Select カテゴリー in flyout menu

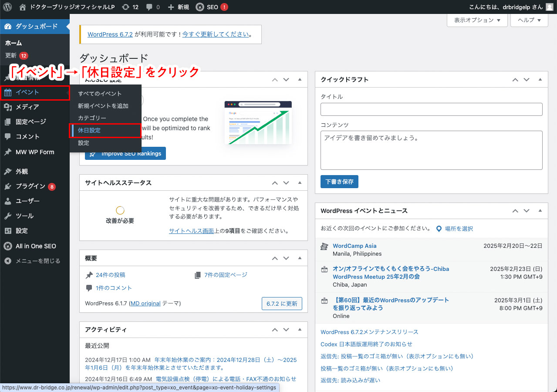click(92, 118)
